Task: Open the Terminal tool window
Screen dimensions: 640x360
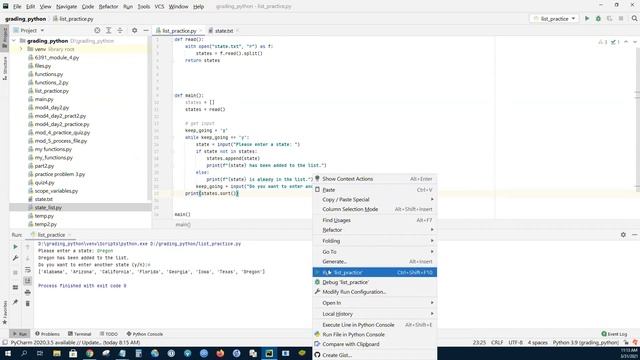Action: pyautogui.click(x=80, y=334)
